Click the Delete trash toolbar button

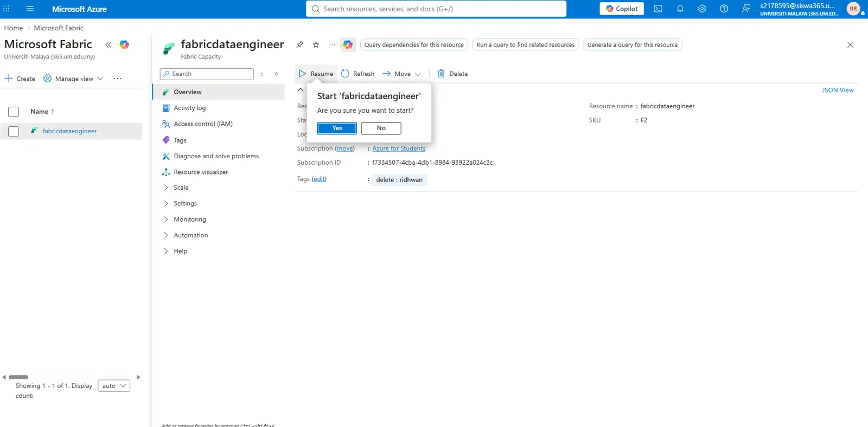coord(453,74)
